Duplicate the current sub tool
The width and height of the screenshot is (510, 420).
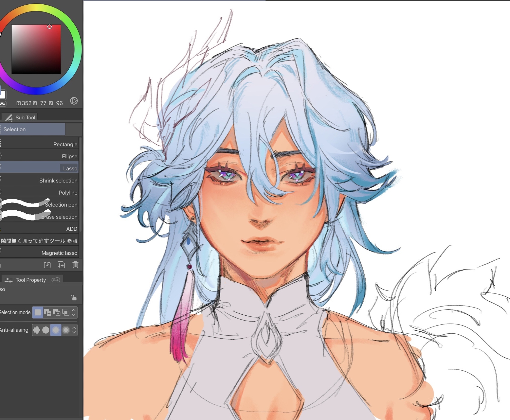tap(61, 265)
